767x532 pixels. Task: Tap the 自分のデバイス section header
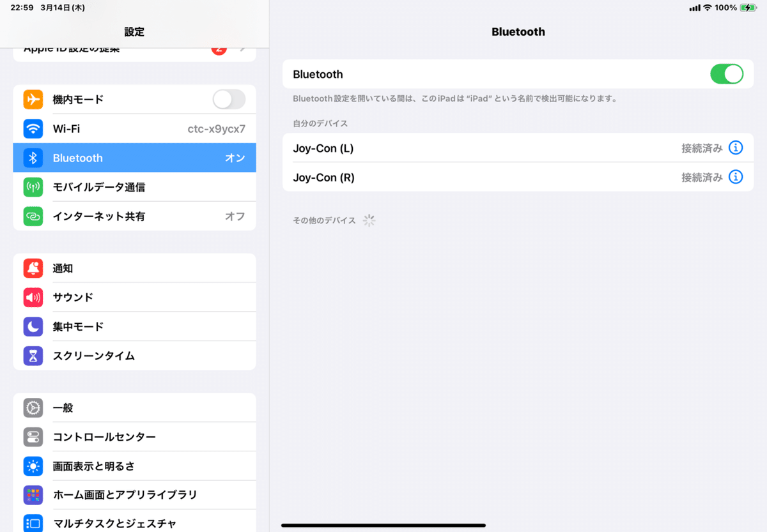coord(320,123)
